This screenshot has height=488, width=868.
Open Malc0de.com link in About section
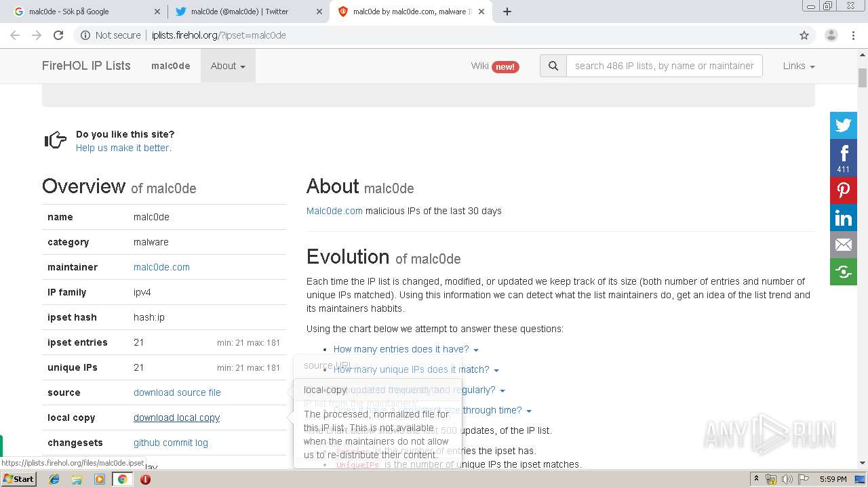click(x=334, y=211)
